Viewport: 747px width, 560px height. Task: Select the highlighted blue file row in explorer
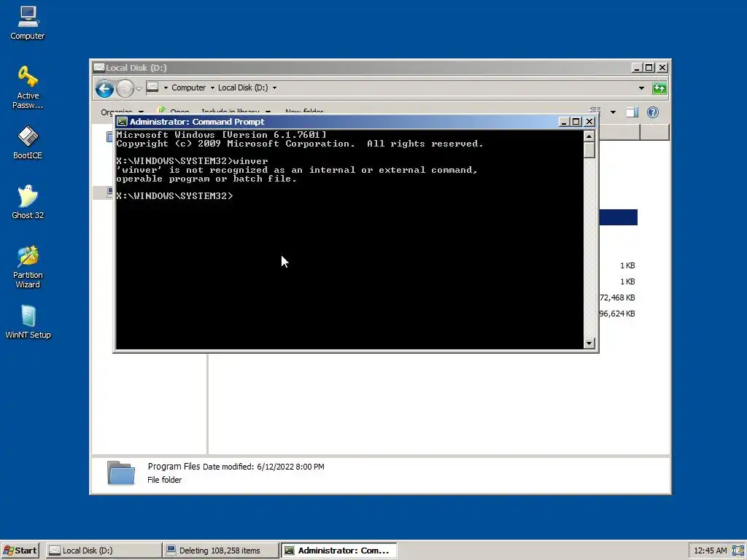619,217
